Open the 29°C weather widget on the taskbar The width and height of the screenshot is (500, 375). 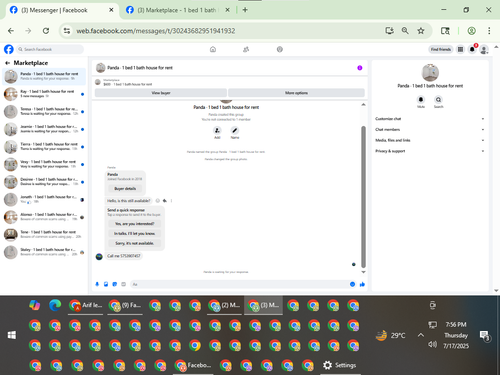390,335
